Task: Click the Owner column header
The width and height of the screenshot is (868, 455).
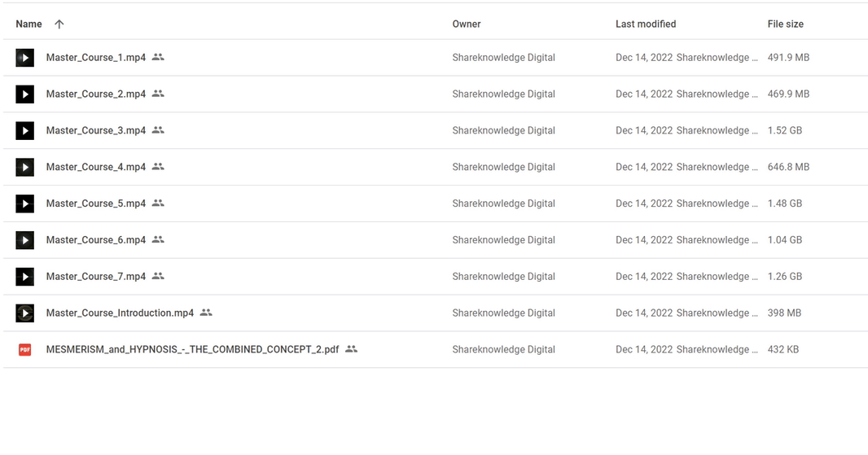Action: [x=466, y=24]
